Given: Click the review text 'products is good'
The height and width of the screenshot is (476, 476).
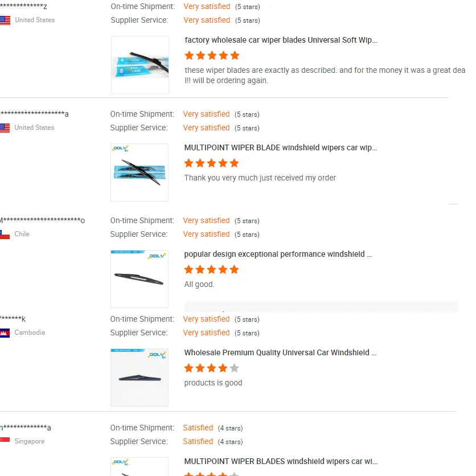Looking at the screenshot, I should 213,383.
